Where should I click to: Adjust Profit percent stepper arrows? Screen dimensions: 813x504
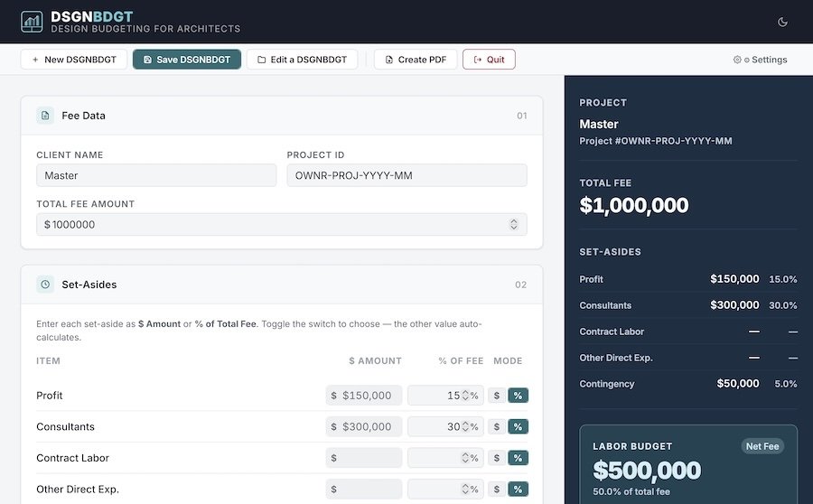point(465,396)
